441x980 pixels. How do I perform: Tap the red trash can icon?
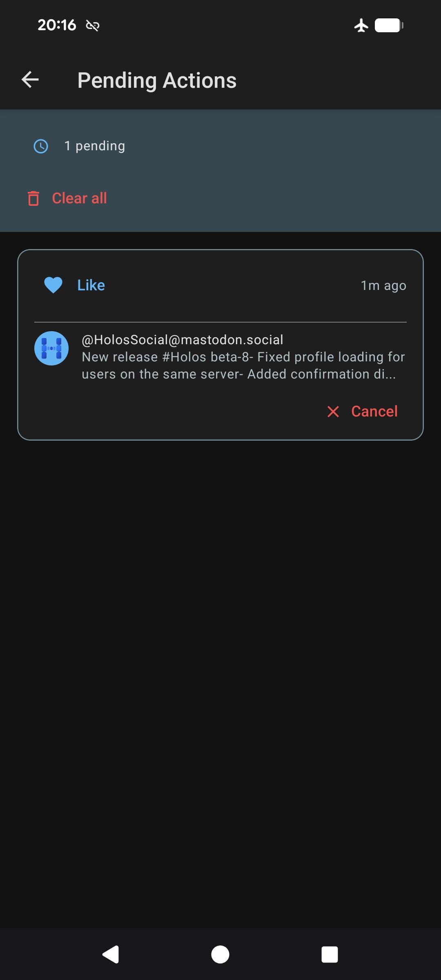point(33,198)
